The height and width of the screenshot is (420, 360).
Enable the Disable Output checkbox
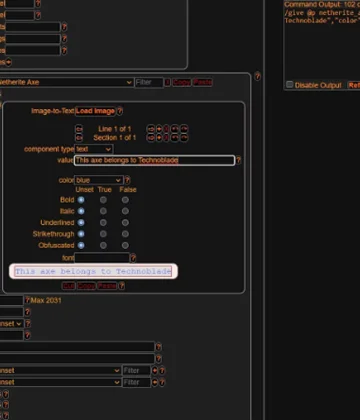290,85
